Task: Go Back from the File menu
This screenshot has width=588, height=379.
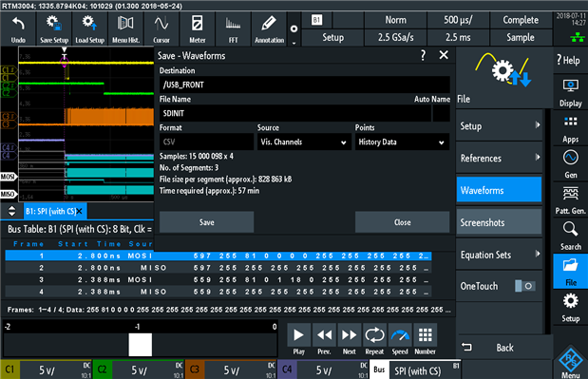Action: click(504, 348)
